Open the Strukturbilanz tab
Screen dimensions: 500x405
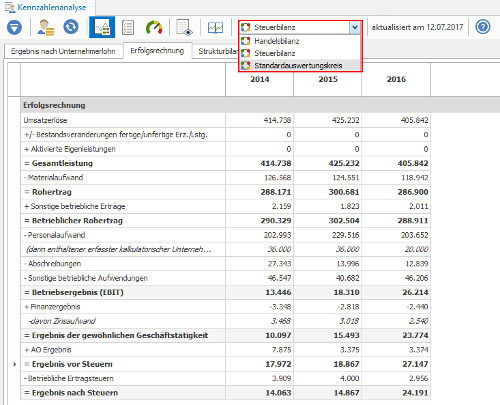[x=216, y=51]
